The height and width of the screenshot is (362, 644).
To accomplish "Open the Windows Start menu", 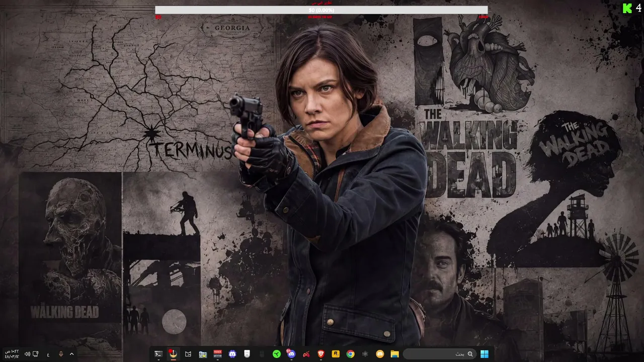I will click(484, 354).
